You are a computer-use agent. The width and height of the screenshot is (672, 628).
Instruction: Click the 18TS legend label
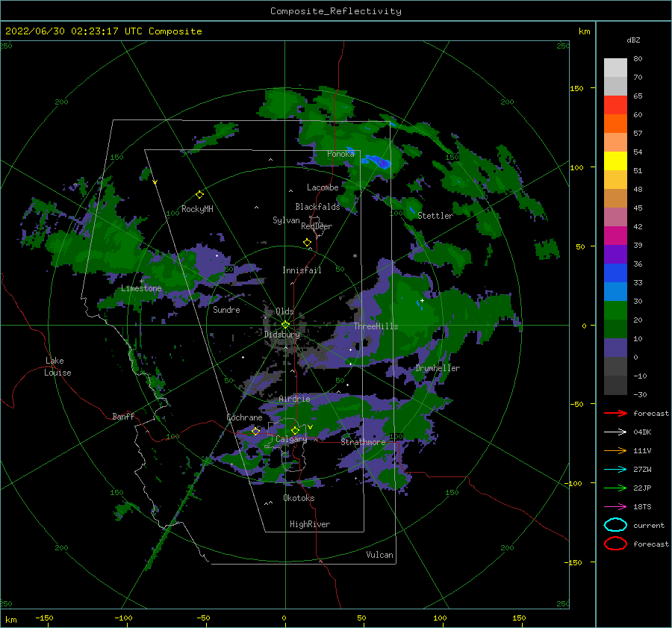click(642, 507)
